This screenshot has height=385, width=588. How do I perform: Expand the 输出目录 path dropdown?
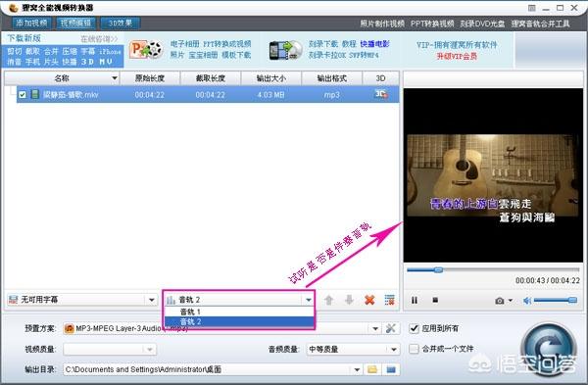point(357,370)
